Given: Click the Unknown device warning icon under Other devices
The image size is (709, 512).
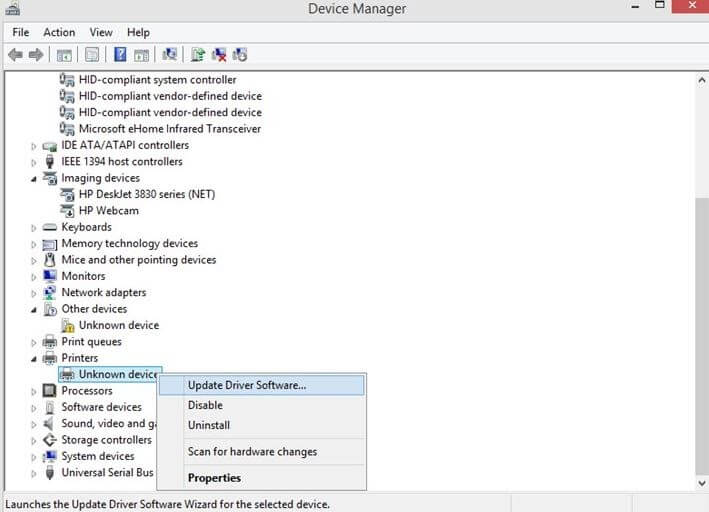Looking at the screenshot, I should (x=68, y=326).
